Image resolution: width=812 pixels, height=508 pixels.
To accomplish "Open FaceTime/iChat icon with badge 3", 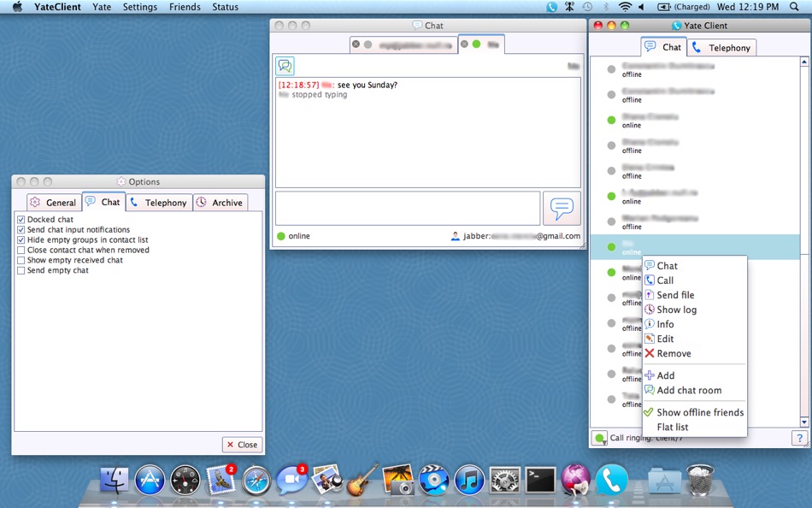I will click(291, 480).
